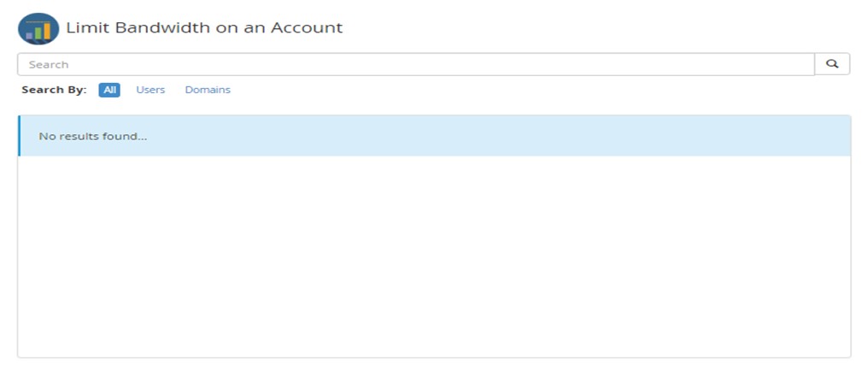Click the "Limit Bandwidth on an Account" heading
The height and width of the screenshot is (371, 868).
click(204, 27)
